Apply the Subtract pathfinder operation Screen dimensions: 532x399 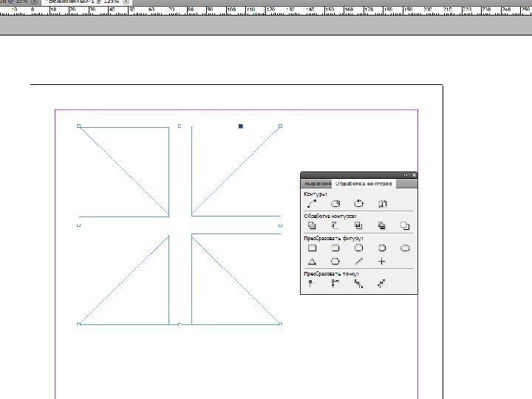click(x=335, y=225)
